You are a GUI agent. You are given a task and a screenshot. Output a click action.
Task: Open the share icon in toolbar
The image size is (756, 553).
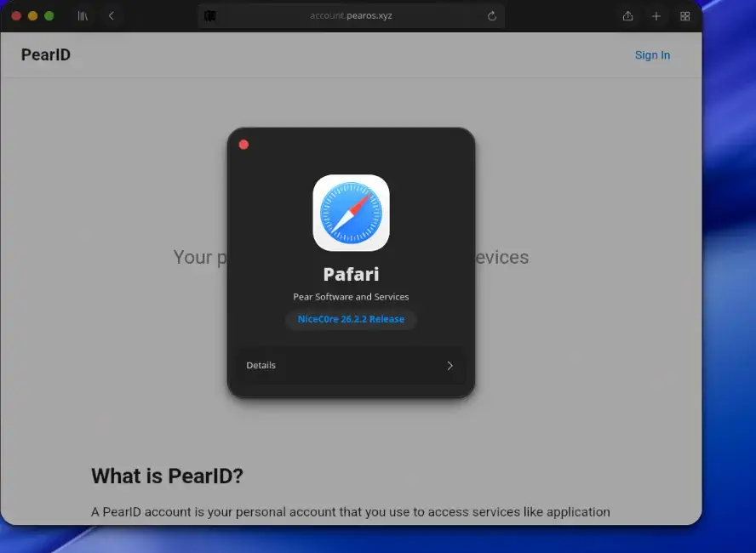(x=627, y=16)
